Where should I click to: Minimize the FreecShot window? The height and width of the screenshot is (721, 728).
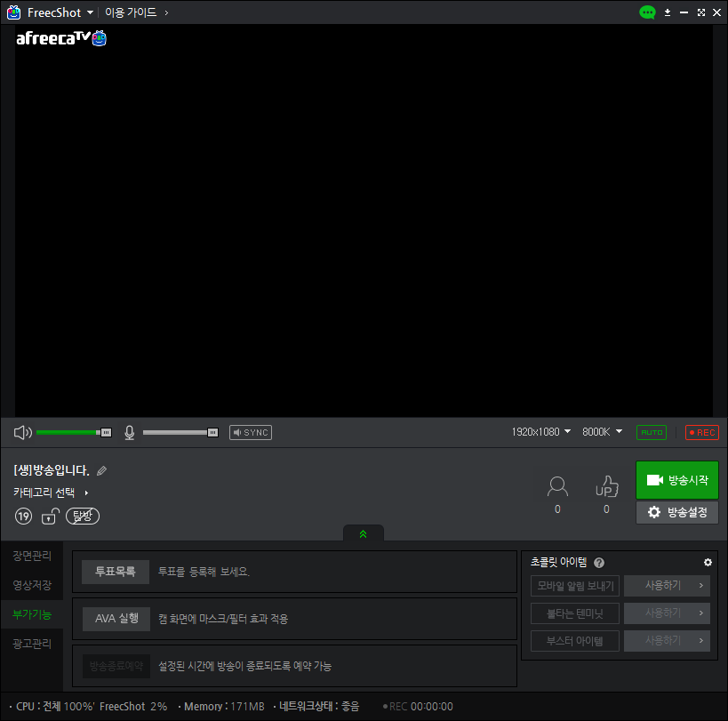tap(684, 12)
